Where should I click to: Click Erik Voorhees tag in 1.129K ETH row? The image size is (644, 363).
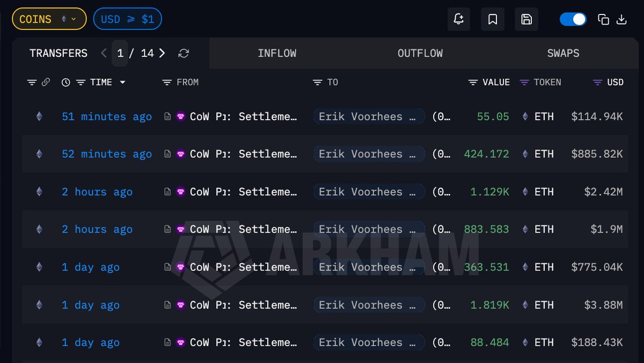pyautogui.click(x=369, y=192)
